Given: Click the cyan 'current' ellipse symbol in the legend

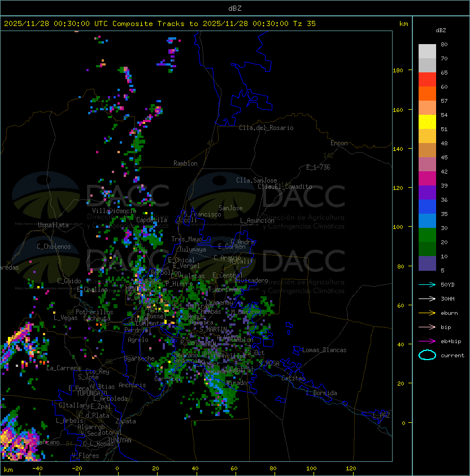Looking at the screenshot, I should coord(427,355).
